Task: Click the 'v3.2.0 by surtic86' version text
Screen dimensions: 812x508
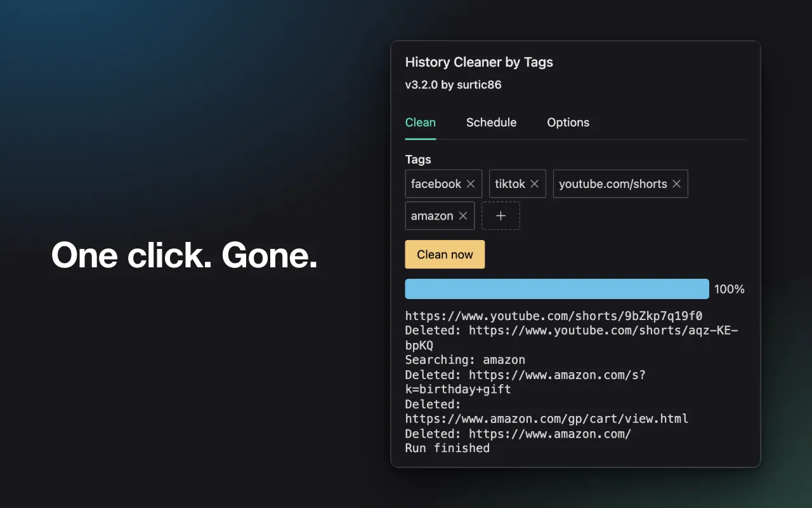Action: coord(453,84)
